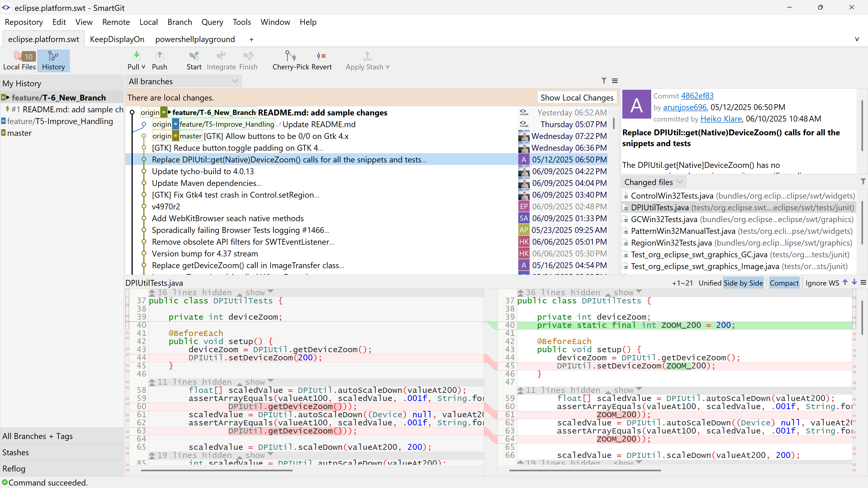Switch to powershellplayground repository tab
Screen dimensions: 868x488
[195, 39]
